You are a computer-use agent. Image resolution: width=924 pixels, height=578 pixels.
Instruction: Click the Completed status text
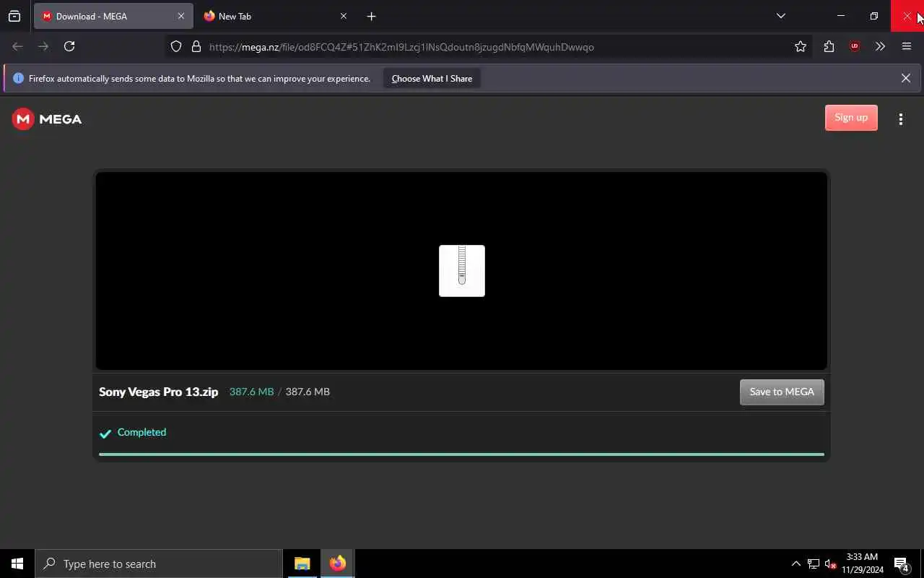tap(141, 432)
